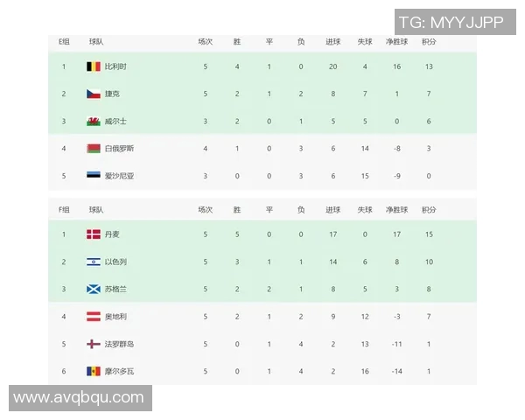Click the F组 group header label
The height and width of the screenshot is (420, 525).
coord(64,210)
